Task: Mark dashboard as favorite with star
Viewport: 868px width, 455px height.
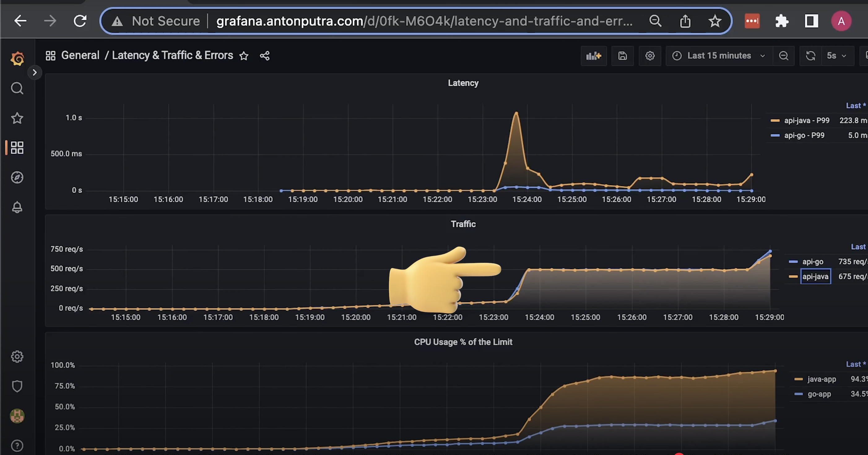Action: (x=244, y=56)
